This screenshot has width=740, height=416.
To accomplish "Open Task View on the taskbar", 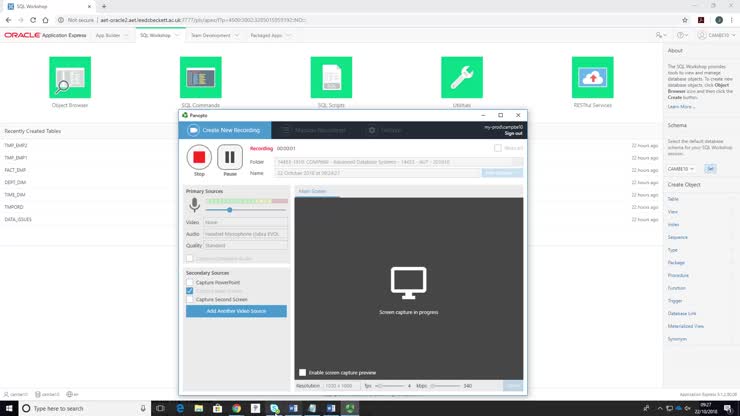I will (x=160, y=408).
